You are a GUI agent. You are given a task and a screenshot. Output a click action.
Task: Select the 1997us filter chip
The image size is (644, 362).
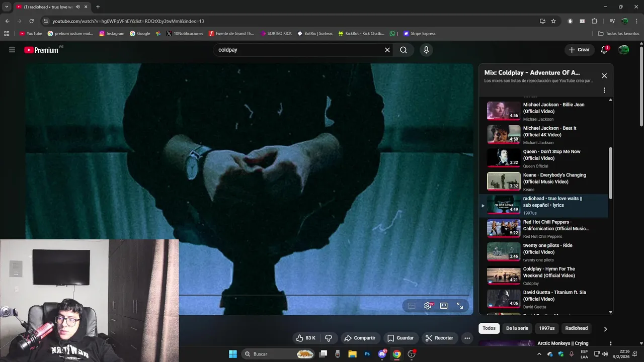546,328
